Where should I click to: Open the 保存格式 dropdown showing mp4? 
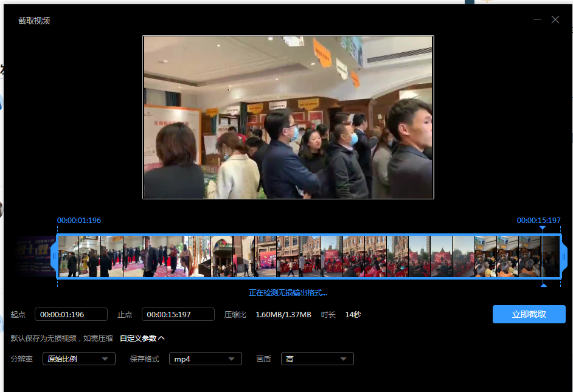[205, 359]
